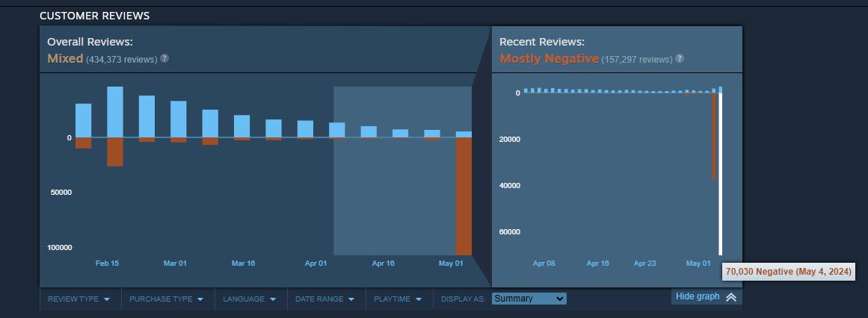The width and height of the screenshot is (868, 318).
Task: Click the help icon beside Overall Reviews count
Action: click(164, 58)
